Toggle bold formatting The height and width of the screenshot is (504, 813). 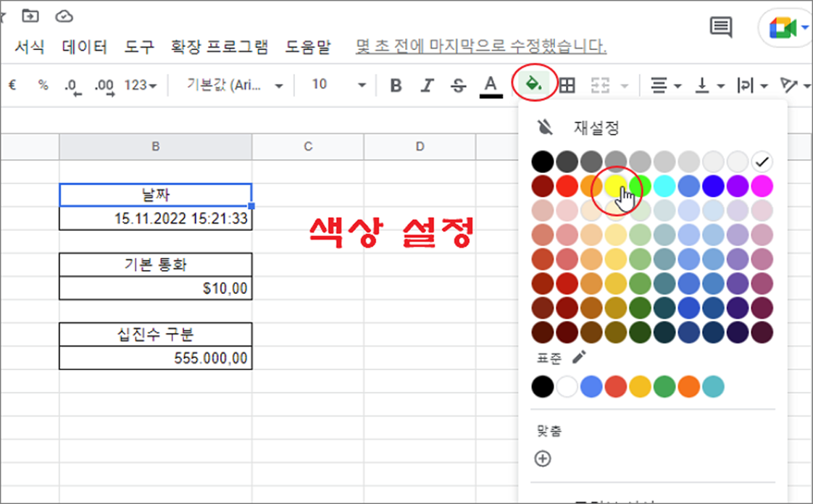tap(396, 85)
